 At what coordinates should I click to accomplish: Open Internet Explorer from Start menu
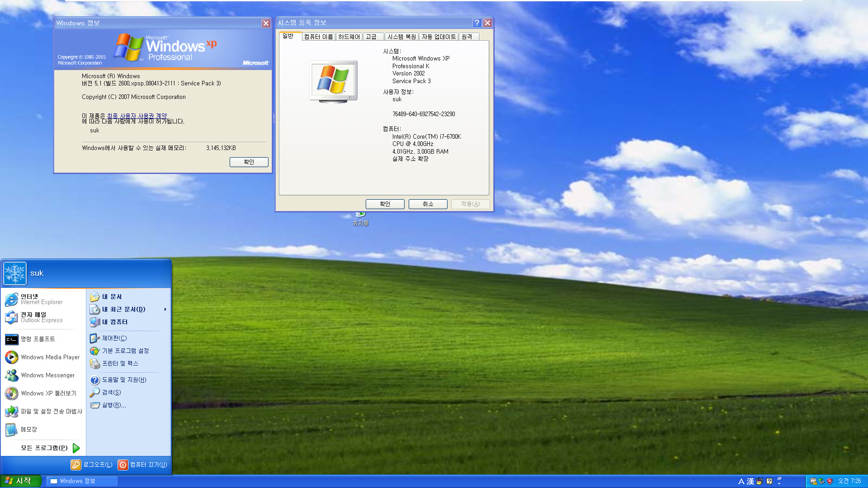[x=43, y=299]
